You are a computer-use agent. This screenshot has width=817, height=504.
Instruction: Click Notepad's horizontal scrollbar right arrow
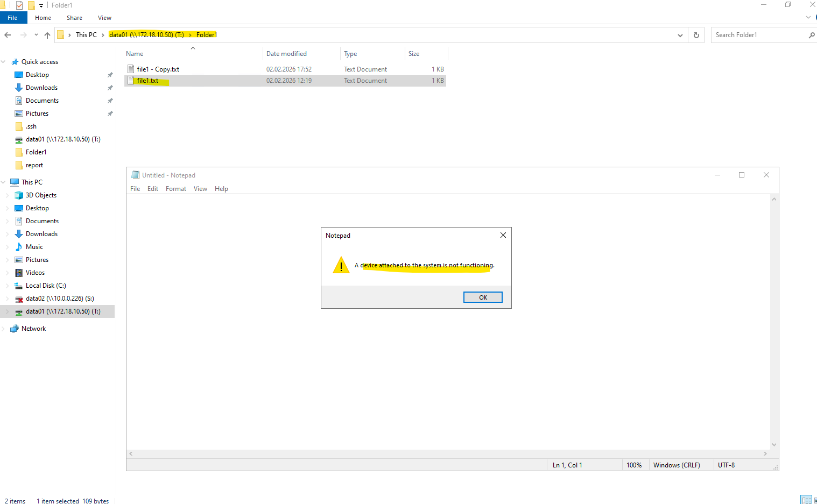[x=765, y=454]
